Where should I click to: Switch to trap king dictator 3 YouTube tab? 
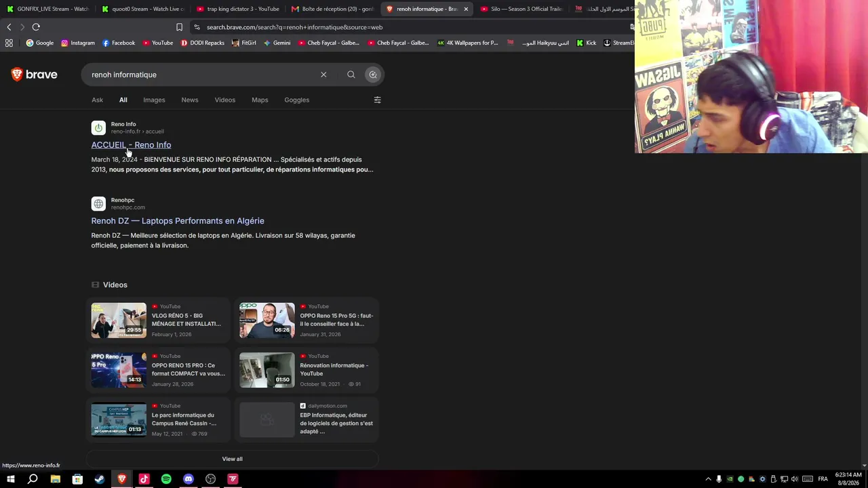(237, 9)
